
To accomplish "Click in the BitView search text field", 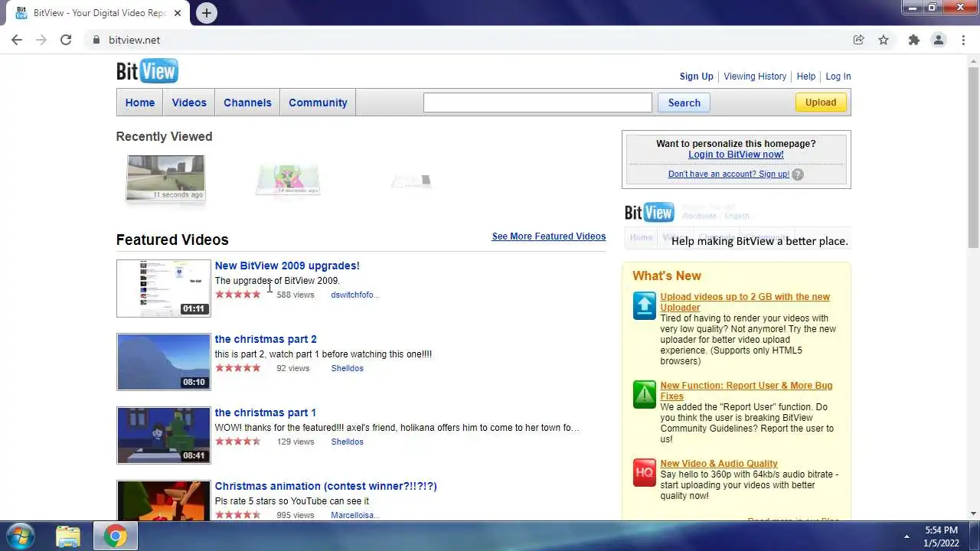I will [537, 103].
